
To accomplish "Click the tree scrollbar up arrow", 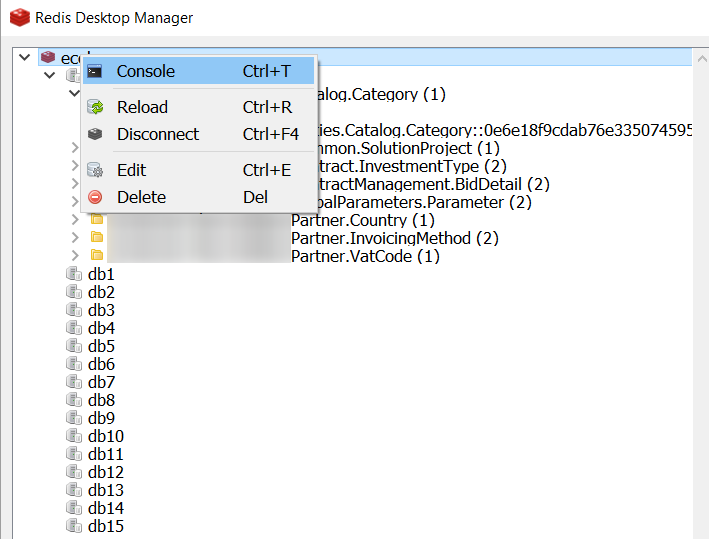I will (701, 58).
